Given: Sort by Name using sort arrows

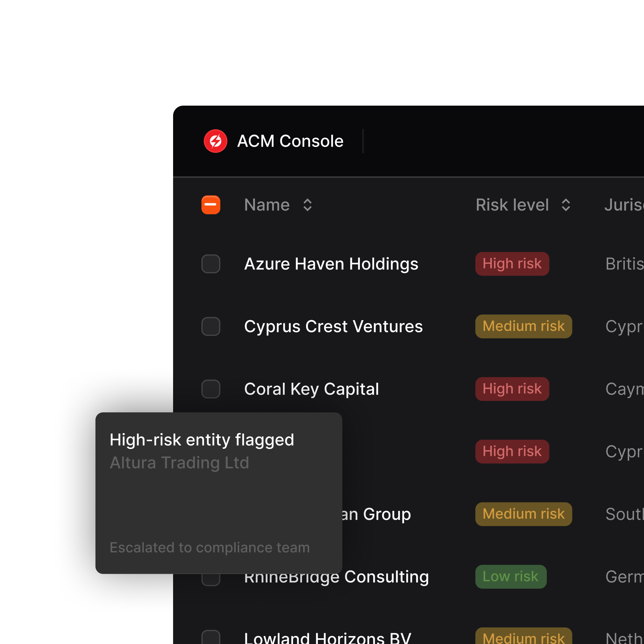Looking at the screenshot, I should (x=307, y=205).
